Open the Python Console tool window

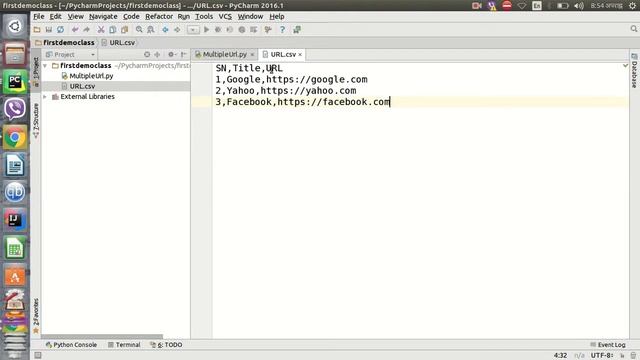pos(71,345)
